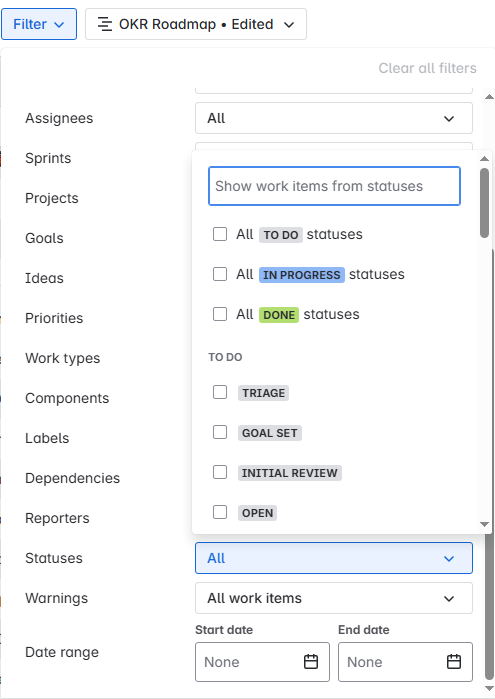The image size is (495, 699).
Task: Click the TO DO lozenge label
Action: tap(280, 234)
